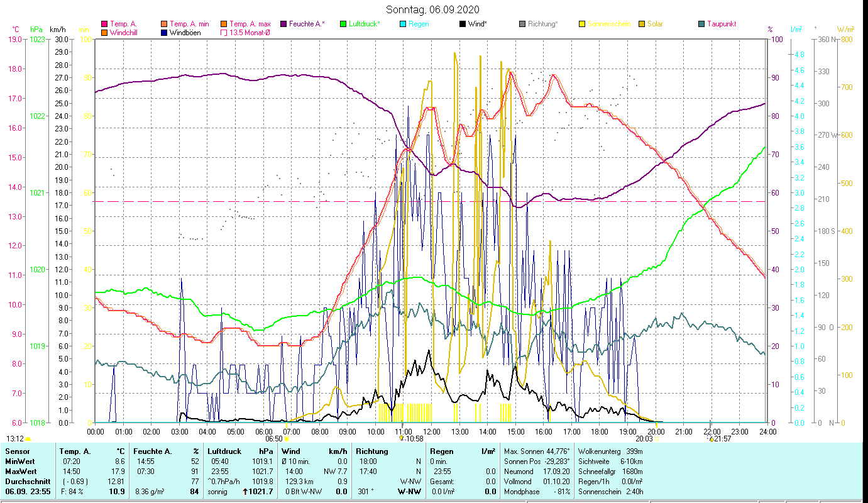
Task: Click the 'Gesamt:' rain total label
Action: pyautogui.click(x=442, y=482)
